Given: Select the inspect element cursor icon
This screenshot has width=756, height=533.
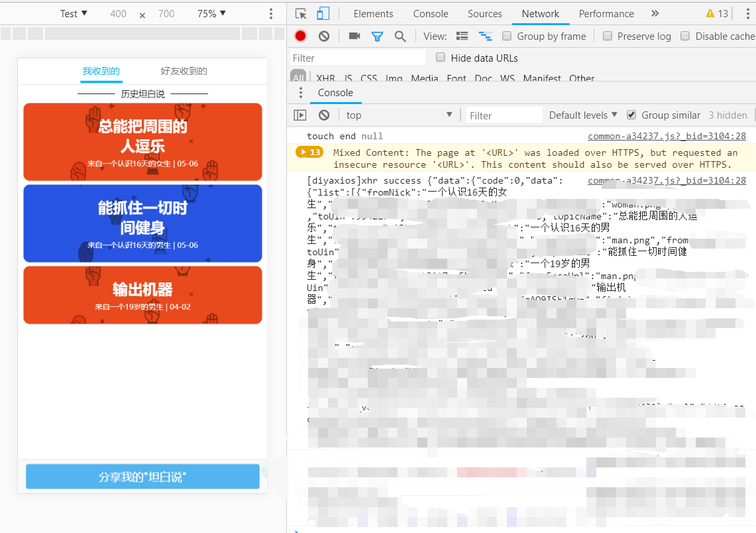Looking at the screenshot, I should pos(301,14).
